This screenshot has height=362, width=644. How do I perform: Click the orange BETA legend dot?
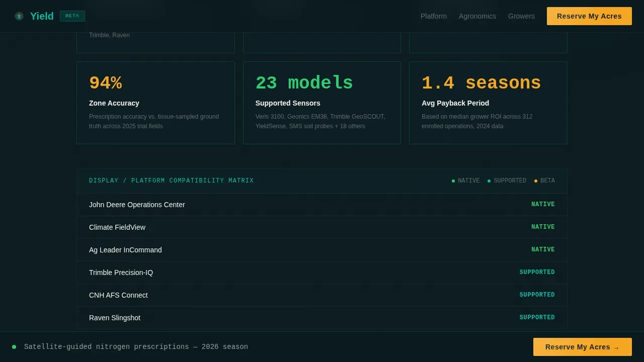click(536, 181)
